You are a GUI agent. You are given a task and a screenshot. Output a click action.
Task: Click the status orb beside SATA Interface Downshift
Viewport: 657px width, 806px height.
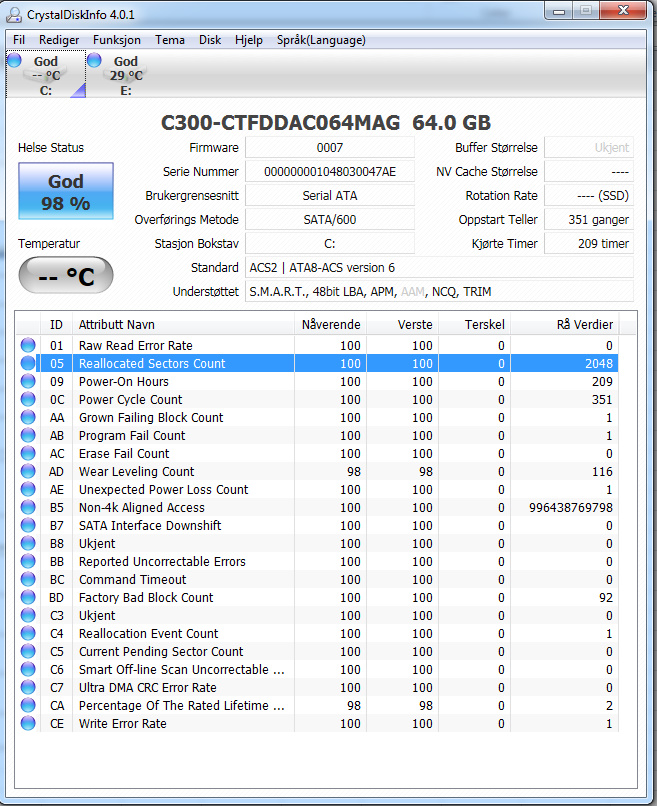(x=28, y=525)
